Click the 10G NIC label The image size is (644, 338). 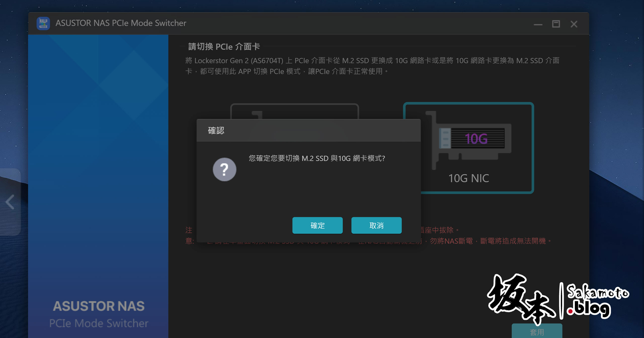tap(469, 178)
